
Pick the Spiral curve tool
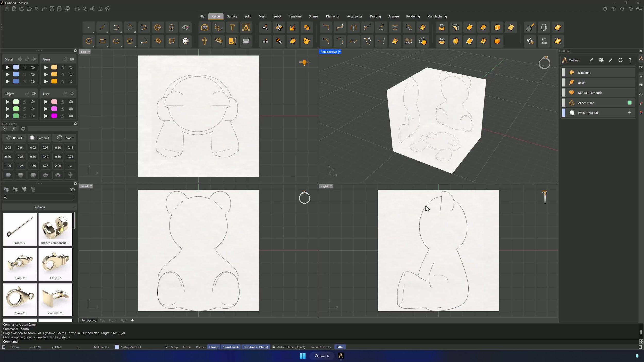tap(158, 28)
